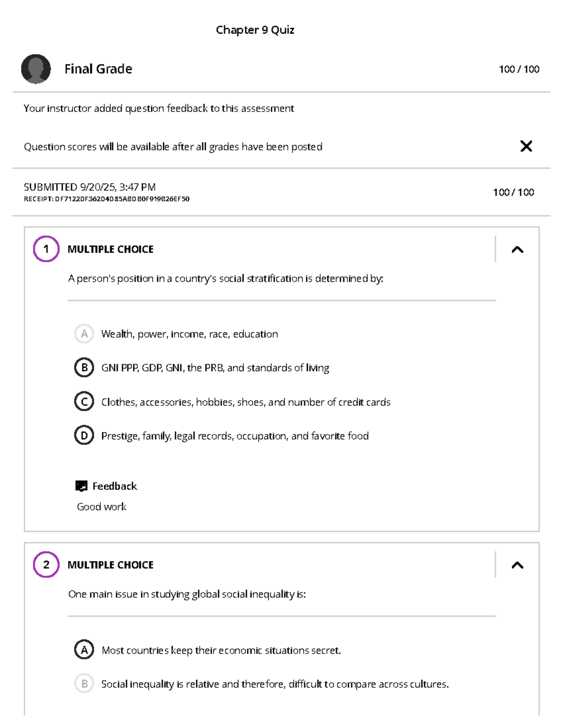
Task: Click the instructor feedback notice text
Action: (x=159, y=108)
